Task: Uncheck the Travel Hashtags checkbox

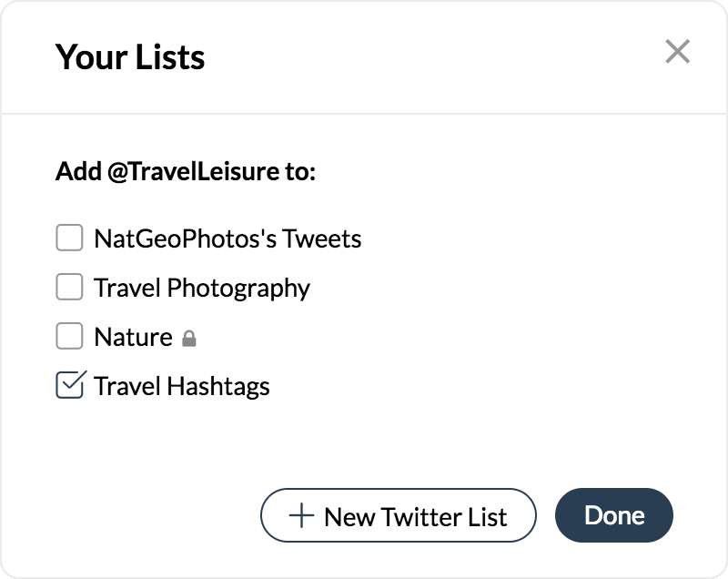Action: point(70,386)
